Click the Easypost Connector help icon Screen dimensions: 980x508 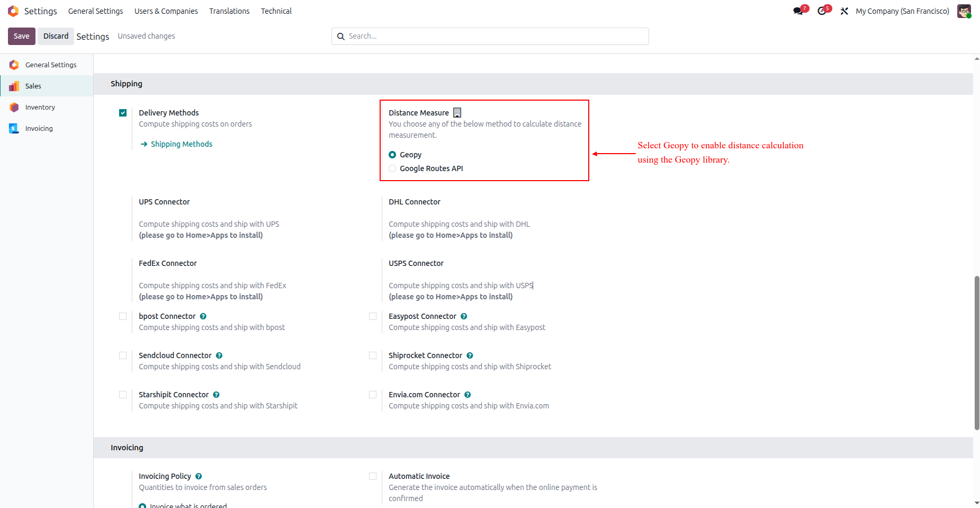pyautogui.click(x=464, y=316)
